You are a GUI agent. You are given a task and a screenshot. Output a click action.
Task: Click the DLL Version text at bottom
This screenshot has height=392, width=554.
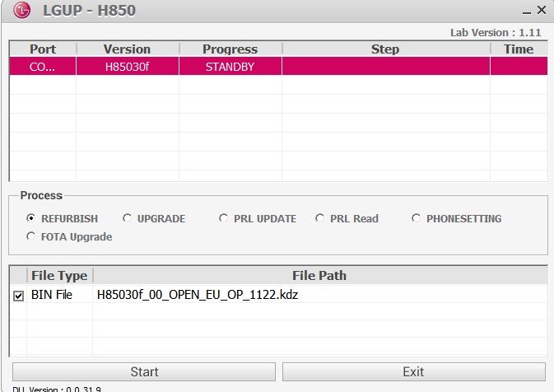point(57,389)
